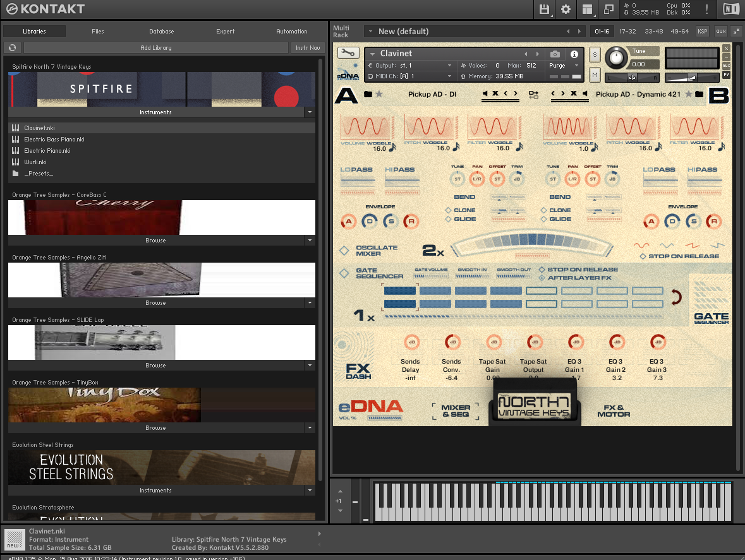The image size is (745, 560).
Task: Click layer B Release envelope knob
Action: coord(713,221)
